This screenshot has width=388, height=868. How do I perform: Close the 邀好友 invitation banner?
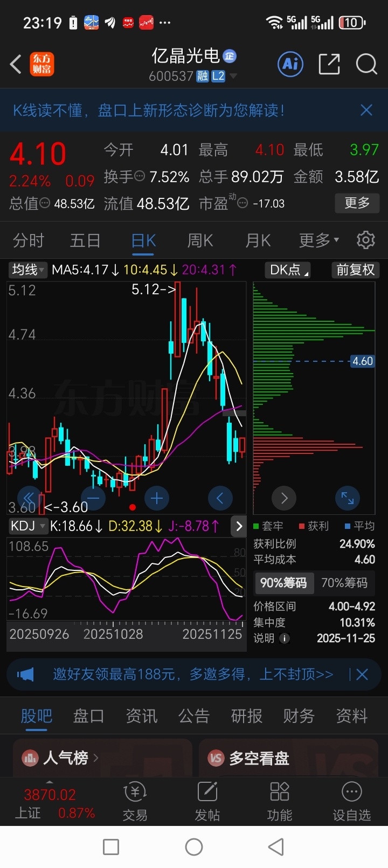(x=362, y=674)
